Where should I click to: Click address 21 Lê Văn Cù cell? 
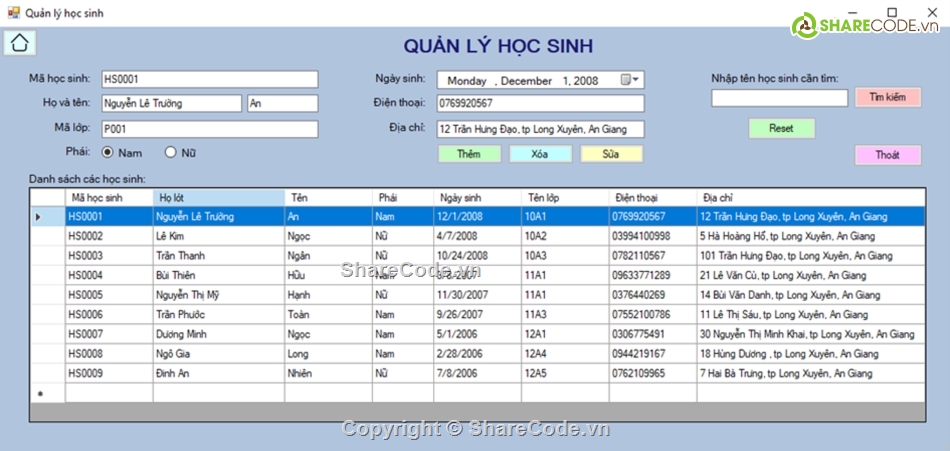811,275
